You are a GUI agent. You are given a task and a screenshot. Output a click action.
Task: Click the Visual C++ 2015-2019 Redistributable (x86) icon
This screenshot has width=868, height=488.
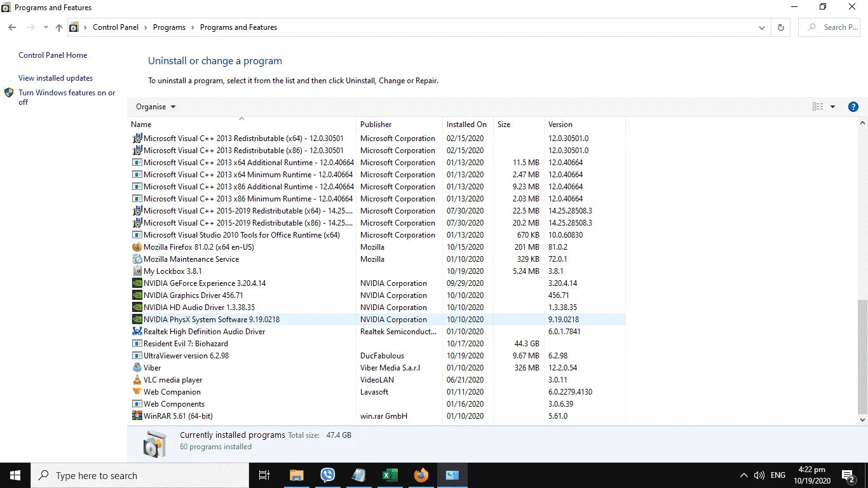click(137, 223)
